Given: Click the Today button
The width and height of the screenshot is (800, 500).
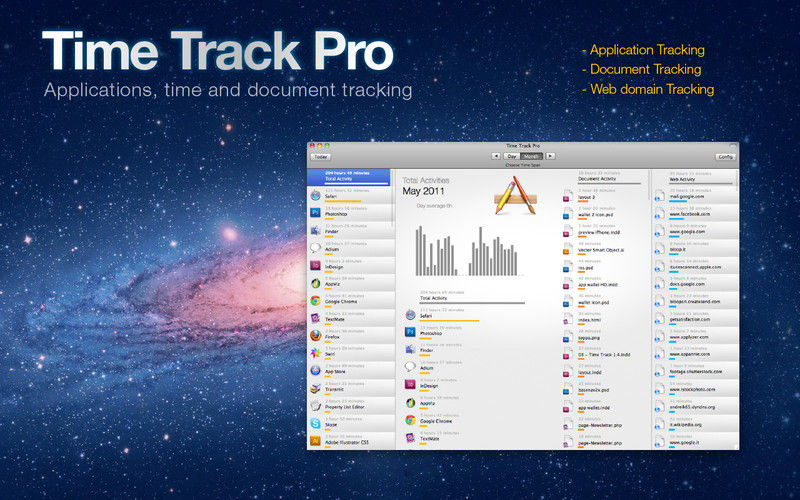Looking at the screenshot, I should click(x=320, y=157).
